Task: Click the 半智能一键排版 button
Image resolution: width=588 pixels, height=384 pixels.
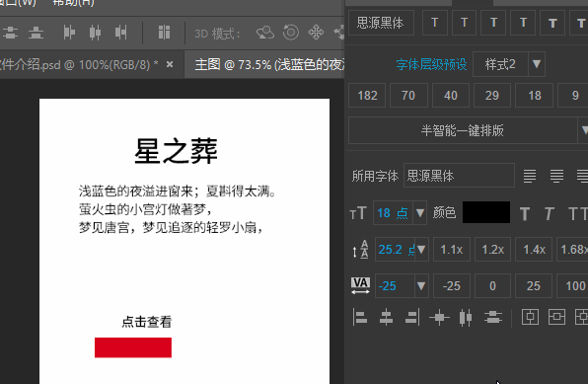Action: (x=463, y=130)
